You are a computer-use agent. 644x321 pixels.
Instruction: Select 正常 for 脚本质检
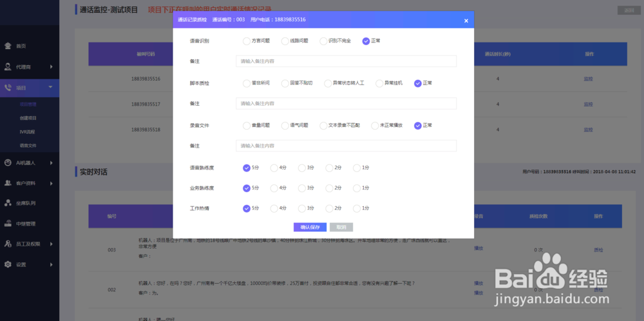[418, 83]
